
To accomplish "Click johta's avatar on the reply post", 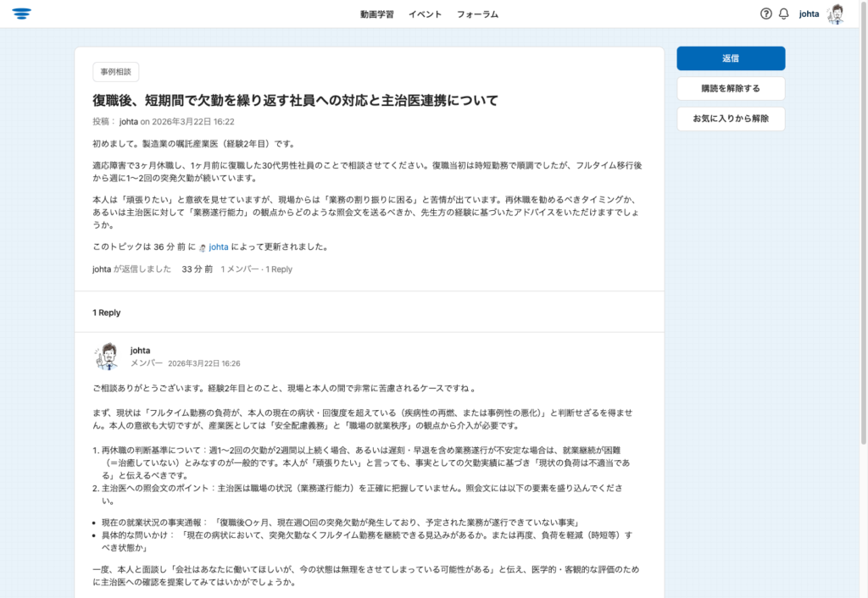I will click(107, 356).
